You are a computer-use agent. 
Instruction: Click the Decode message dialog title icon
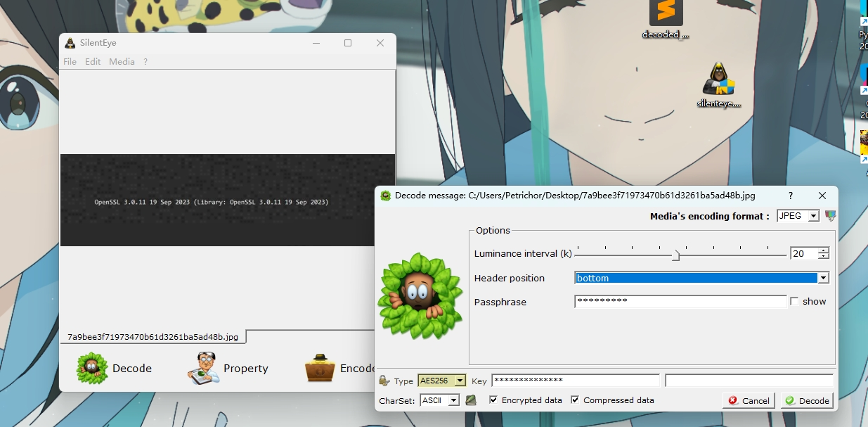pos(385,196)
